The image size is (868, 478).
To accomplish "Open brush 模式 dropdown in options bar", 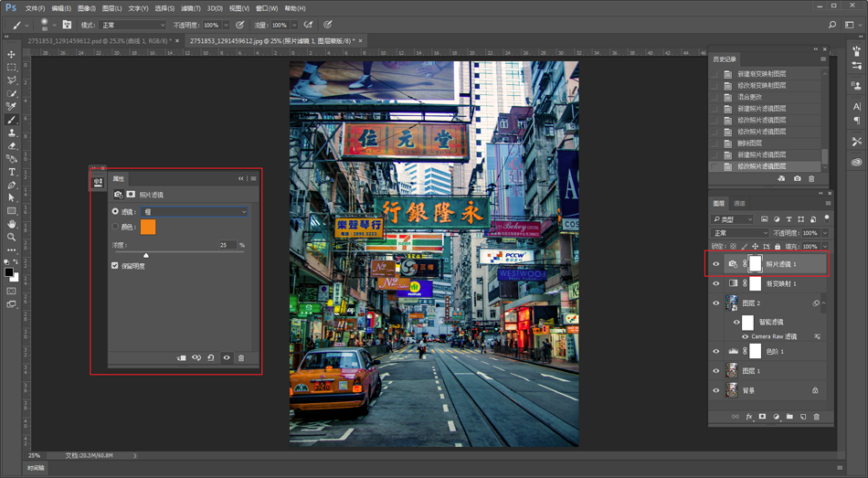I will (x=132, y=26).
